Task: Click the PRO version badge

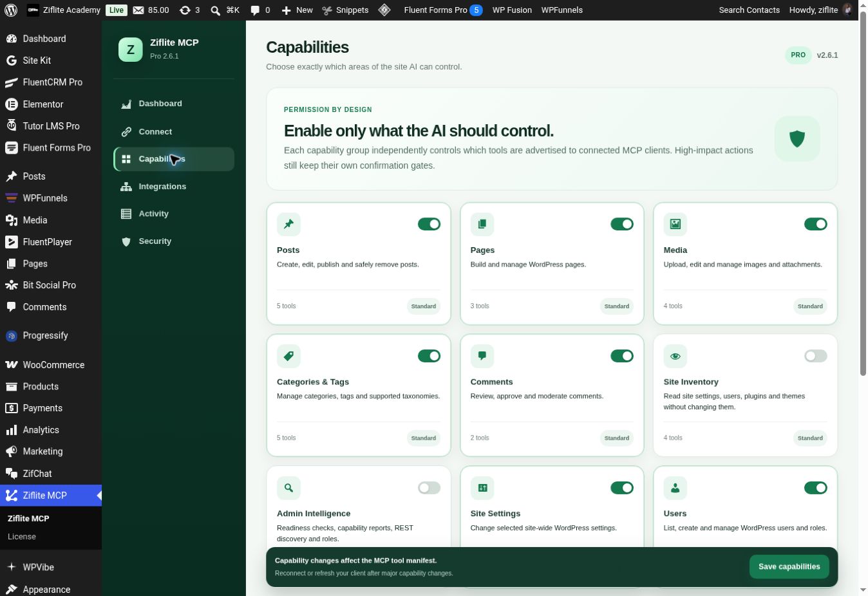Action: [798, 55]
